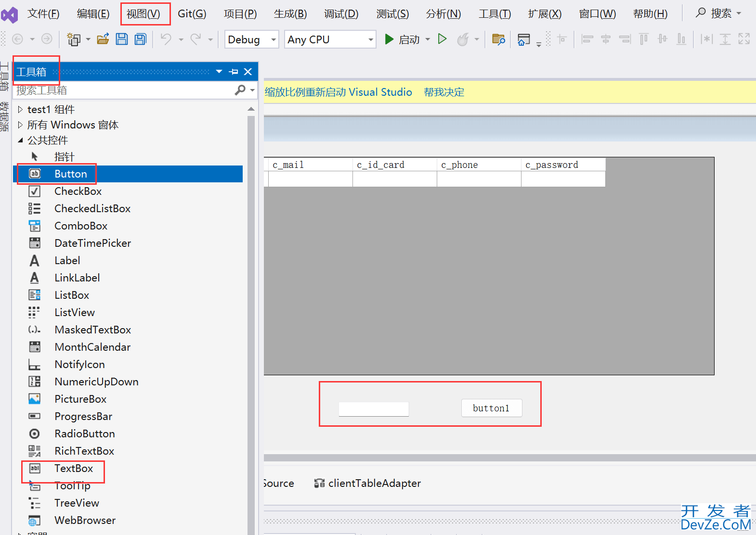Click the Align Rights layout icon
756x535 pixels.
click(x=625, y=39)
